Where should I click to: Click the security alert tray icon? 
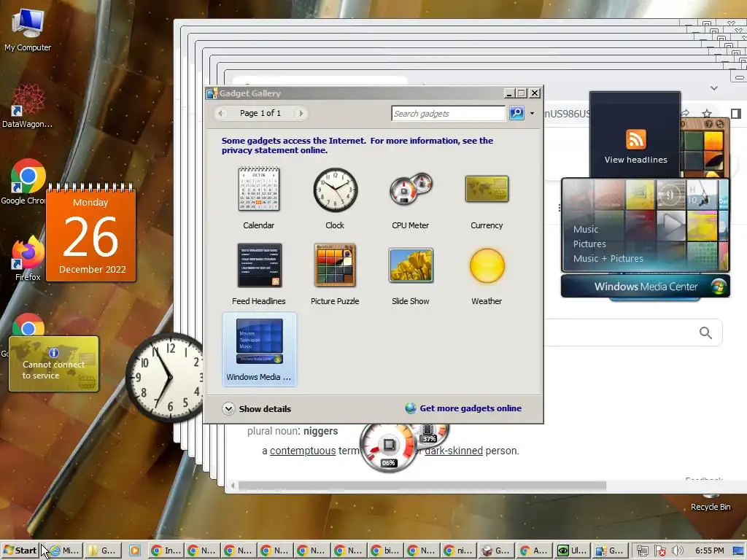[x=660, y=551]
